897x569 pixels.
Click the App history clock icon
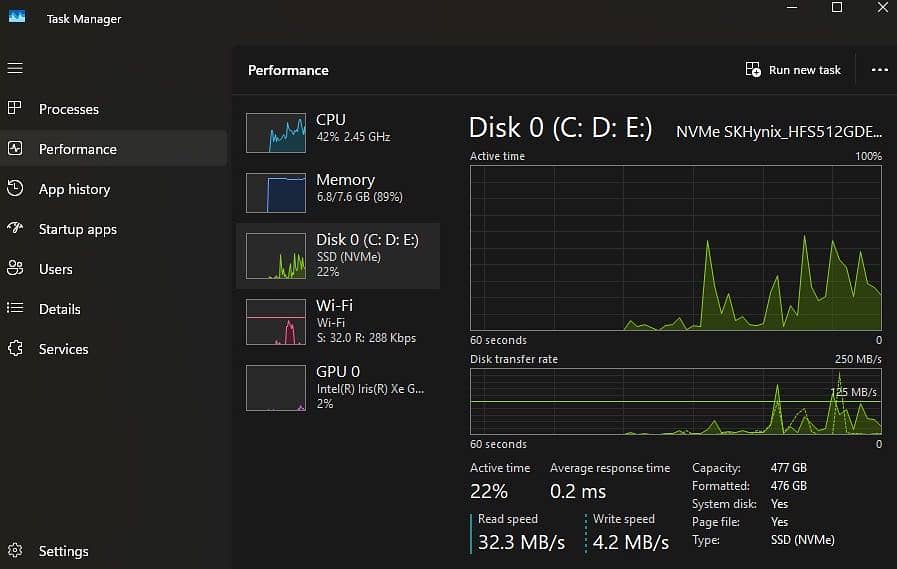click(x=15, y=188)
